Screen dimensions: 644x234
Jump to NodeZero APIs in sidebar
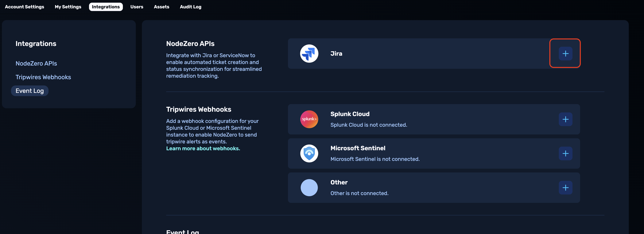point(36,63)
